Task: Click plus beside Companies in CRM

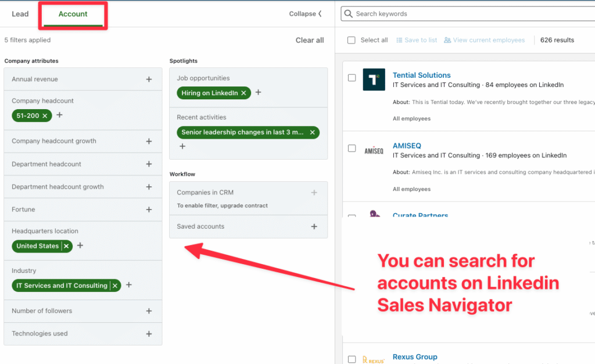Action: click(x=314, y=193)
